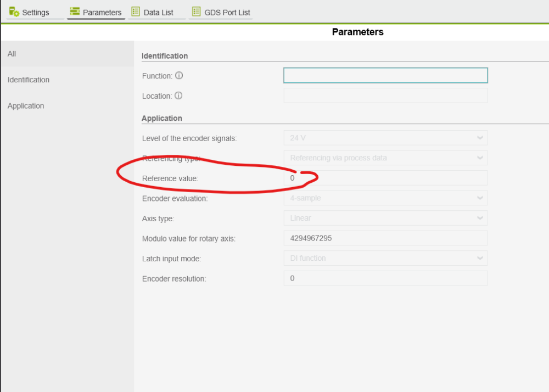Open the Encoder evaluation dropdown

click(385, 198)
